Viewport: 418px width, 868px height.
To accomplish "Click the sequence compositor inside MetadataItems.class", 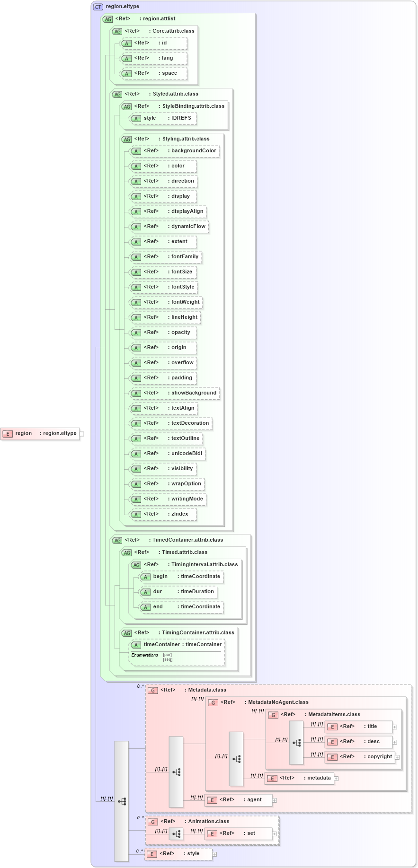I will point(296,743).
